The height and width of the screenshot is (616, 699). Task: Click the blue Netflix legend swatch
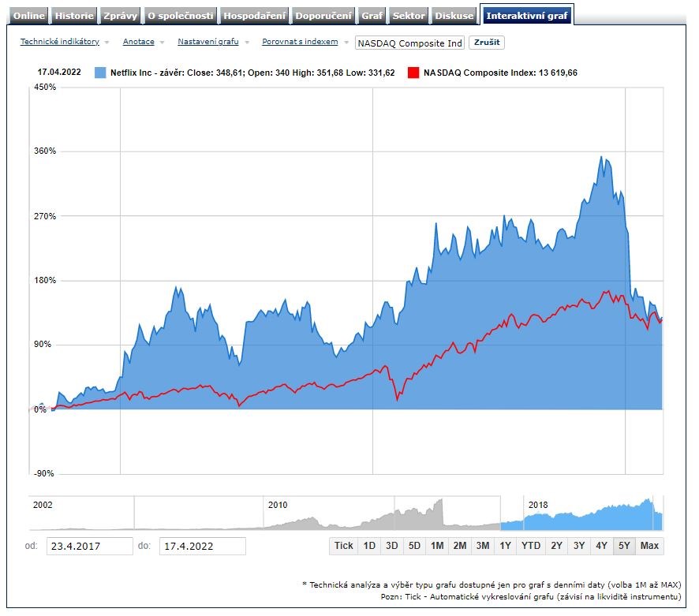[99, 73]
